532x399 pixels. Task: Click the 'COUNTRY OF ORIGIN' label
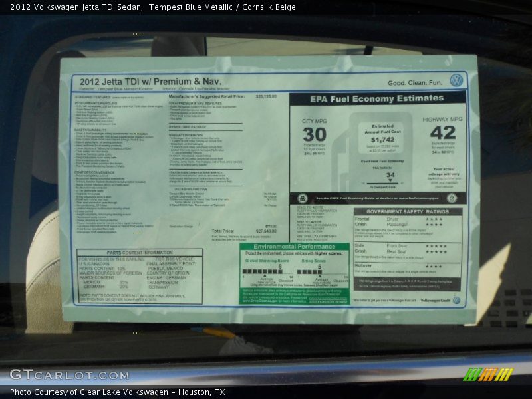click(168, 273)
